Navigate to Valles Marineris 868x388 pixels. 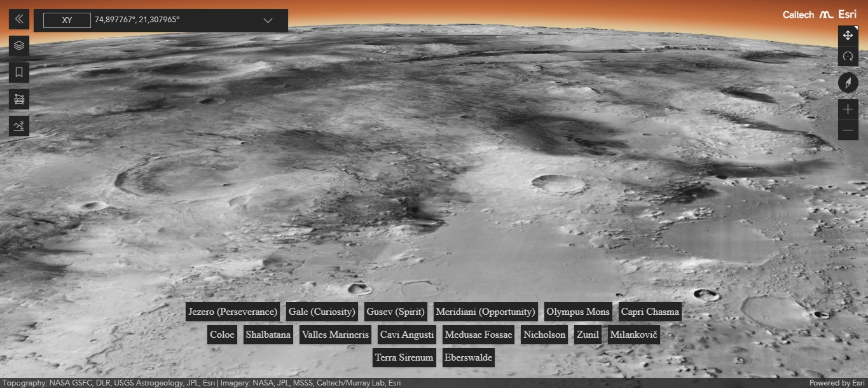pos(335,335)
